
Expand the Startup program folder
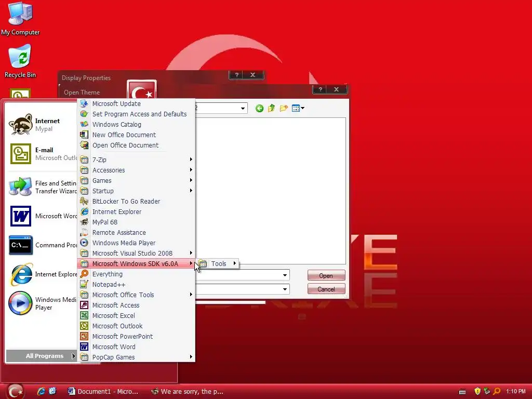[x=137, y=191]
